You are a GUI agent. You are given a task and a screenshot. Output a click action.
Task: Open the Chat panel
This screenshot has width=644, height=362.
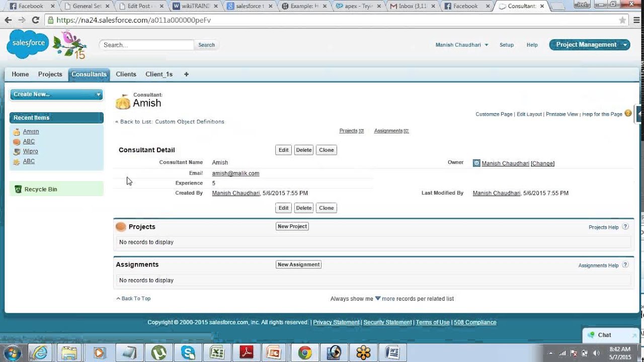(605, 335)
